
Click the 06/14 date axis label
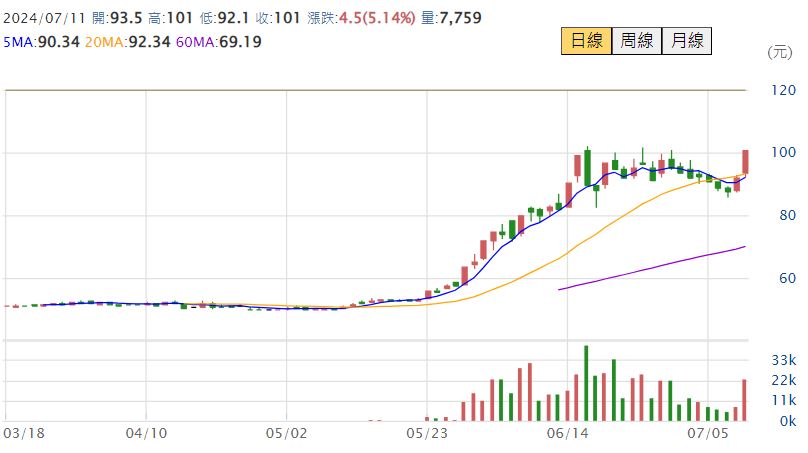pos(567,433)
